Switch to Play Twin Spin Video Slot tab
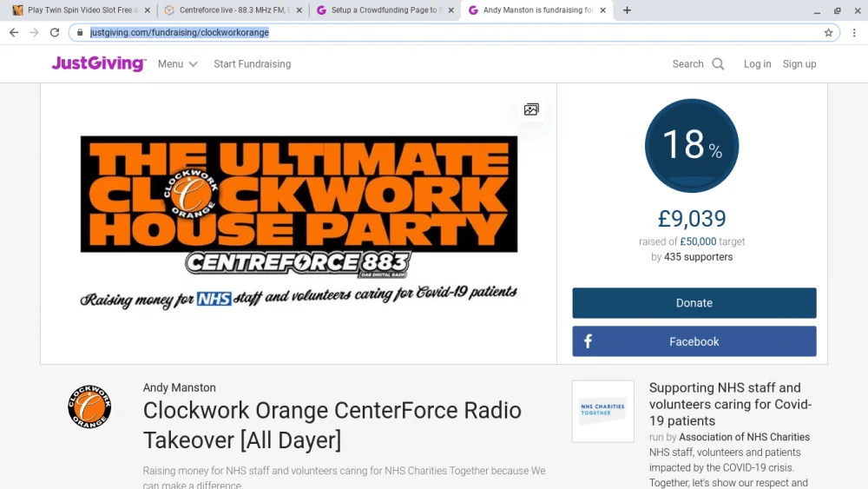The image size is (868, 489). click(80, 10)
